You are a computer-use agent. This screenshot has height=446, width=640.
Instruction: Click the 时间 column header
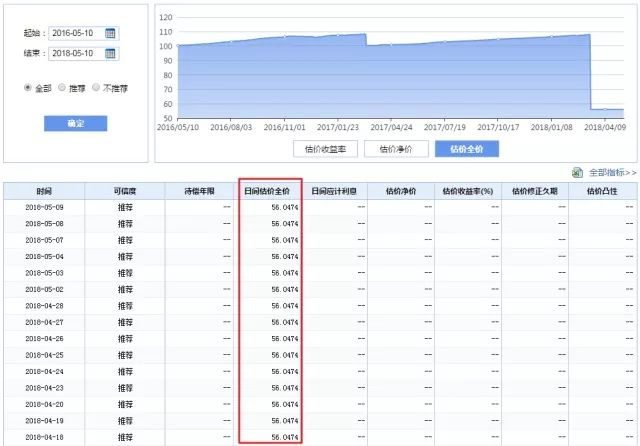coord(44,191)
